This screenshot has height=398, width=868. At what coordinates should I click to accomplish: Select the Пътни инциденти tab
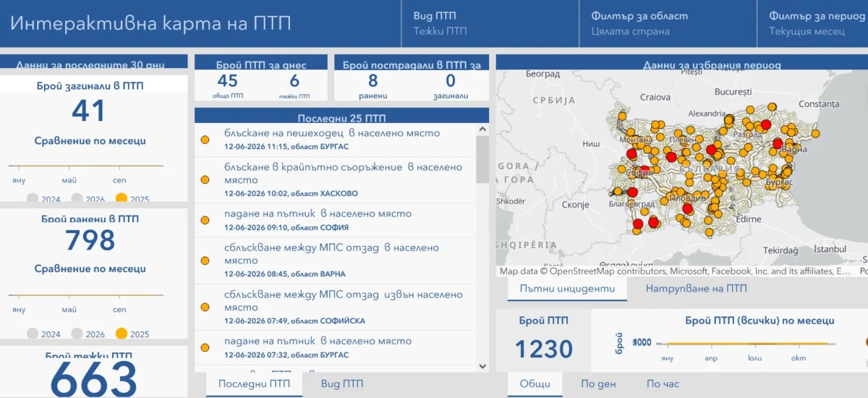[561, 288]
